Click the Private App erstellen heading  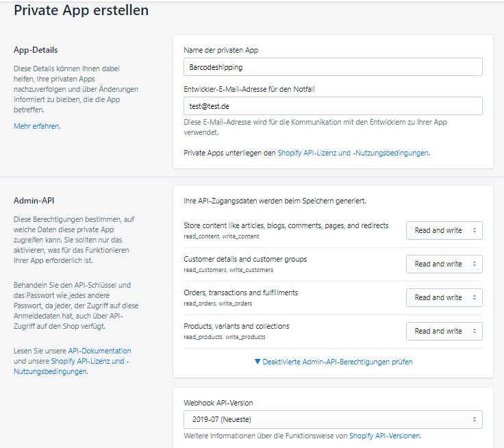click(x=81, y=10)
